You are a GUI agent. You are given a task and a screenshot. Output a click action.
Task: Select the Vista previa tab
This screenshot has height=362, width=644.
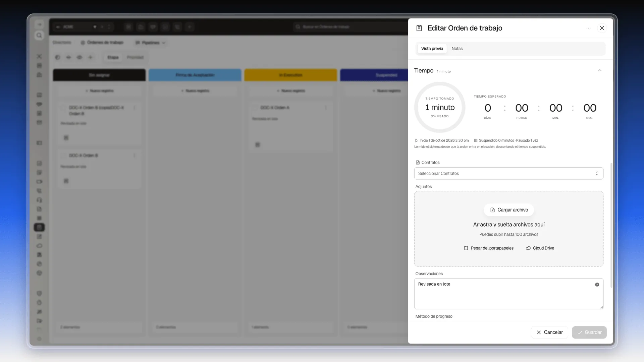(x=432, y=49)
